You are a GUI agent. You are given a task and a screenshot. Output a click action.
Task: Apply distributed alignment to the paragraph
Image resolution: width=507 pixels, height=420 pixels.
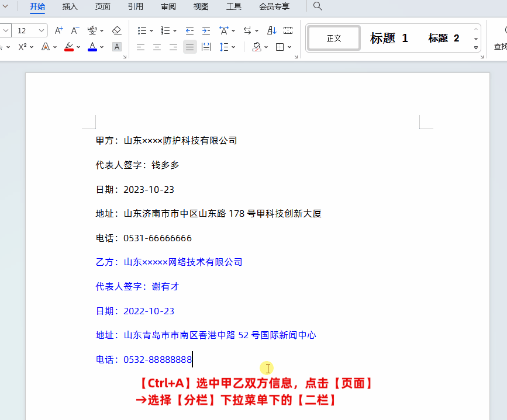[206, 47]
